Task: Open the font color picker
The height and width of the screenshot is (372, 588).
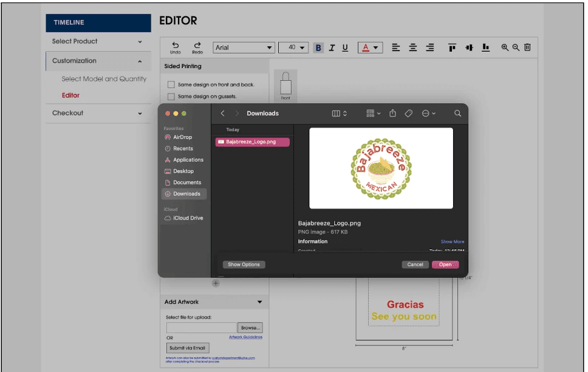Action: coord(370,47)
